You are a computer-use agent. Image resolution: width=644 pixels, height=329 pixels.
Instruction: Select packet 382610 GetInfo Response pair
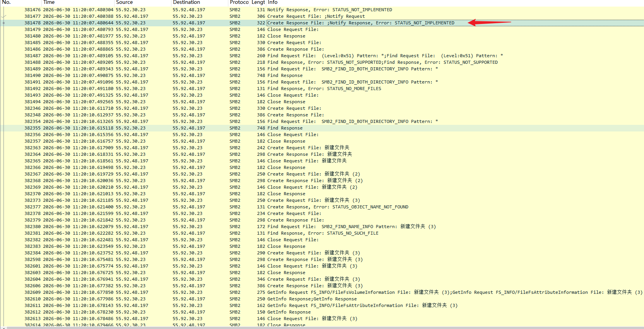[322, 299]
